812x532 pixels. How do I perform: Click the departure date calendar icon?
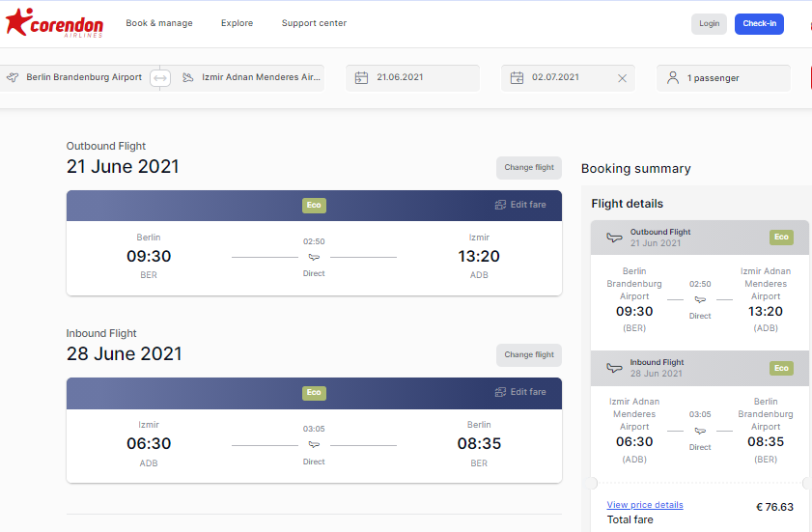pyautogui.click(x=361, y=77)
